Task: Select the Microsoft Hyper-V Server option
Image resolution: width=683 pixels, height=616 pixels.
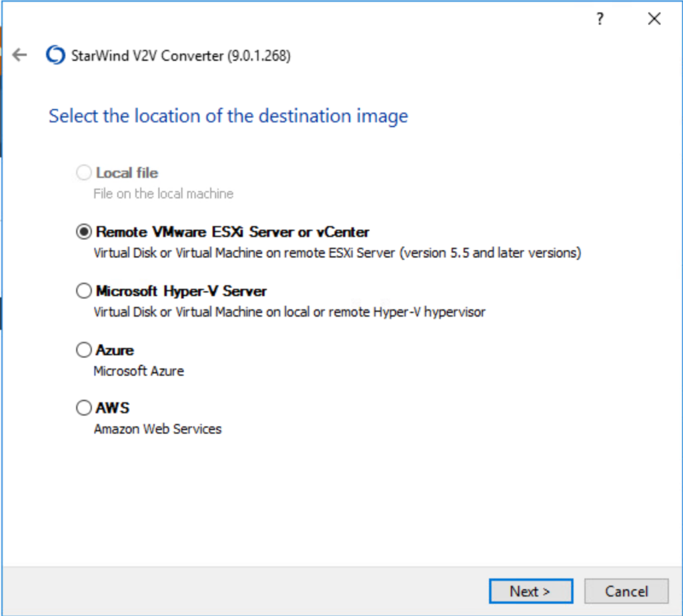Action: [x=83, y=291]
